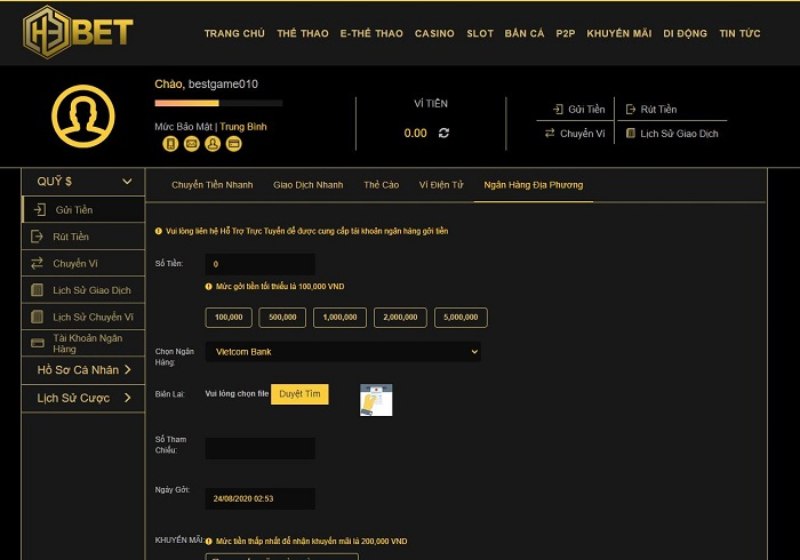Open the THỂ THAO menu
The height and width of the screenshot is (560, 800).
[x=303, y=34]
